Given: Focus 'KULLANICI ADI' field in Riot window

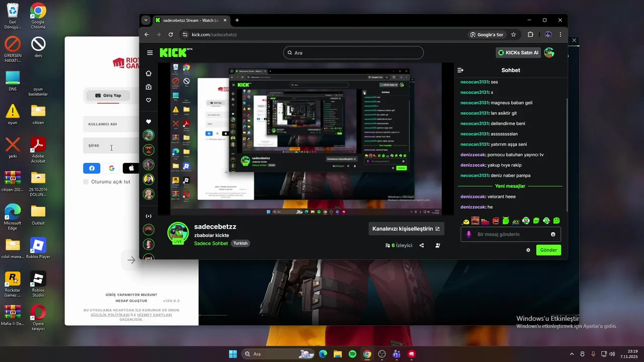Looking at the screenshot, I should 111,124.
